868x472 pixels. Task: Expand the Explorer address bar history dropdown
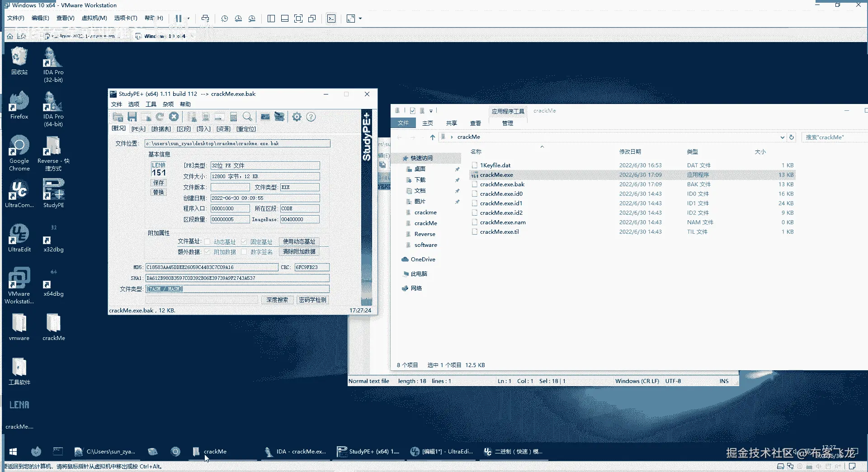point(783,137)
